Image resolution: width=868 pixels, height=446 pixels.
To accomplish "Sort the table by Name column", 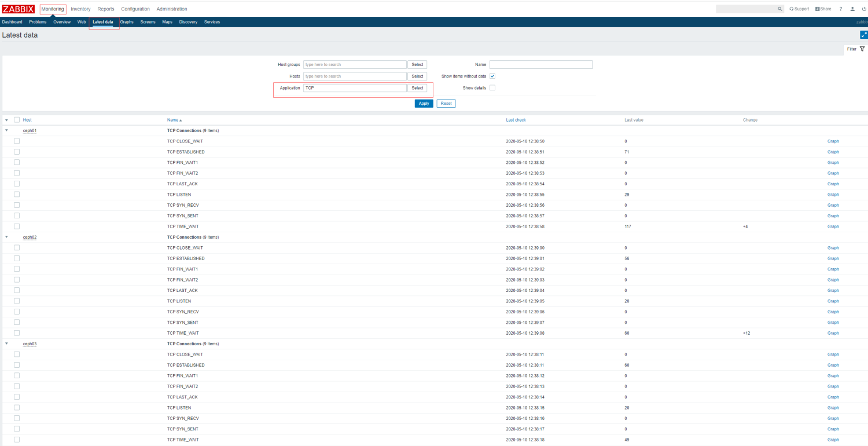I will 174,120.
